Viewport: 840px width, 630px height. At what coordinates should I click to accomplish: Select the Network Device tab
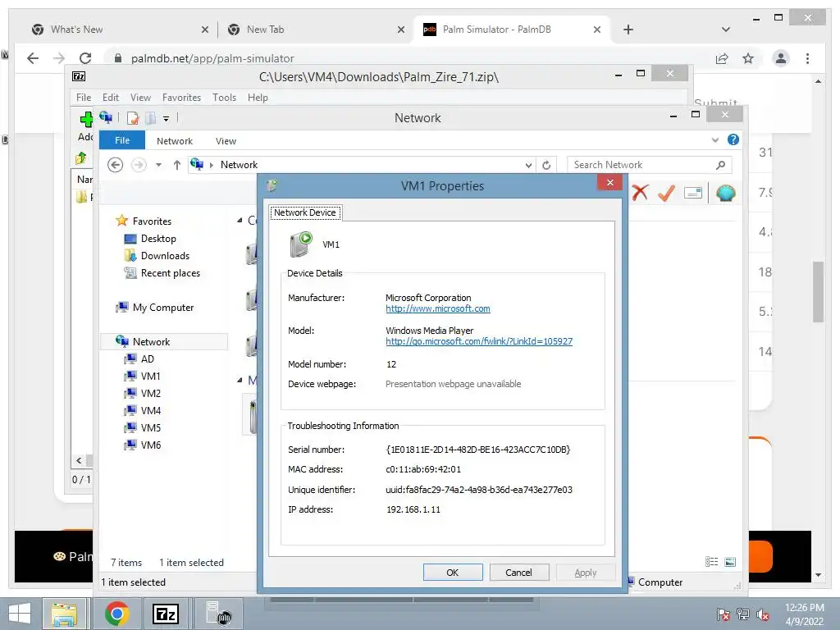[305, 212]
